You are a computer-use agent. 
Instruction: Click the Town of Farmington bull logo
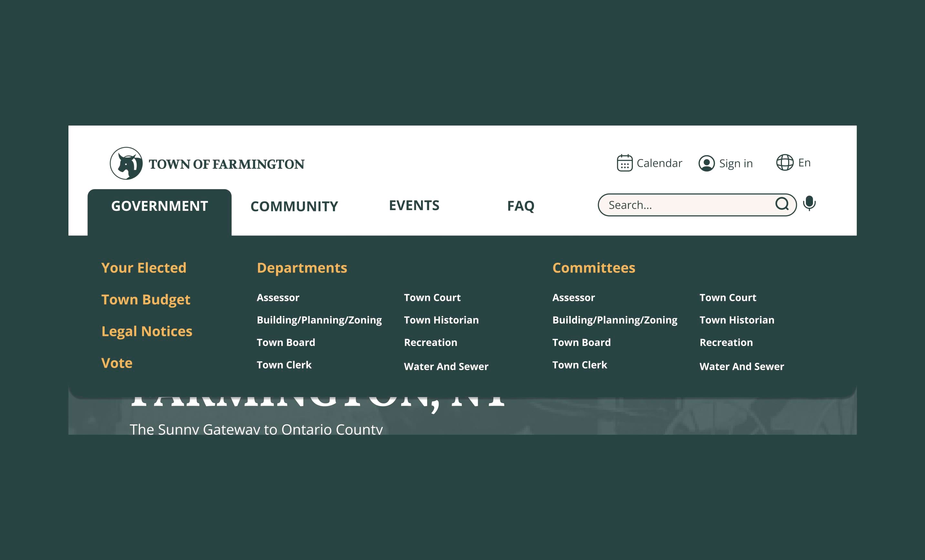[126, 163]
